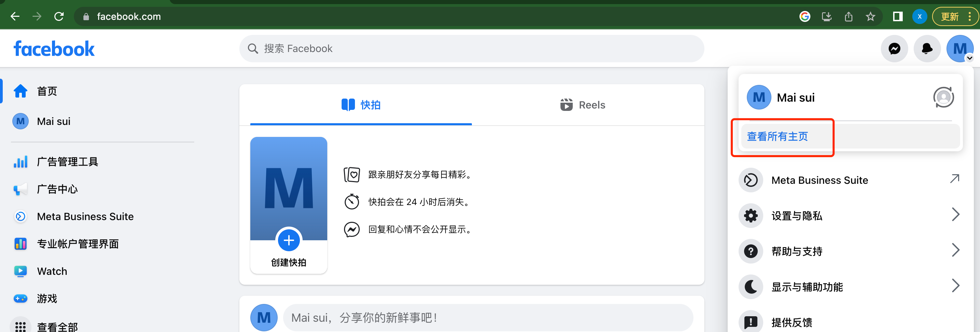Click the share page icon in address bar

click(x=848, y=16)
